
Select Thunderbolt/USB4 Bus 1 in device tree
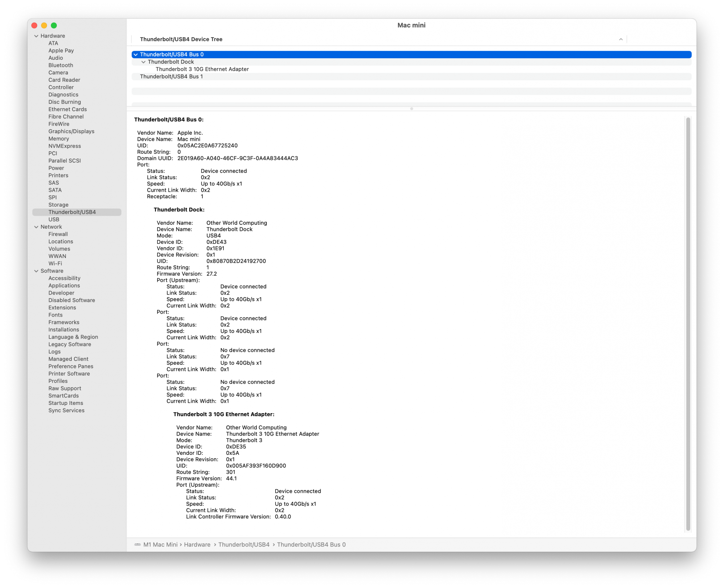tap(171, 76)
